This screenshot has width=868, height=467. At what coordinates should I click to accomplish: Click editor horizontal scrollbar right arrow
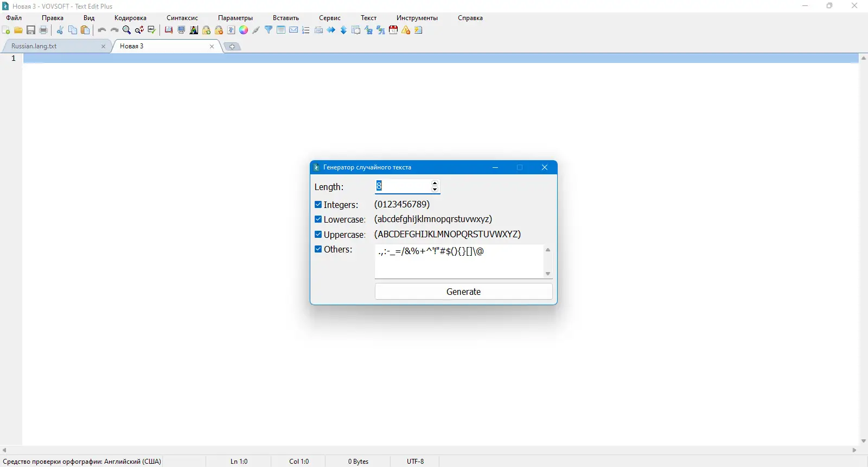click(854, 450)
